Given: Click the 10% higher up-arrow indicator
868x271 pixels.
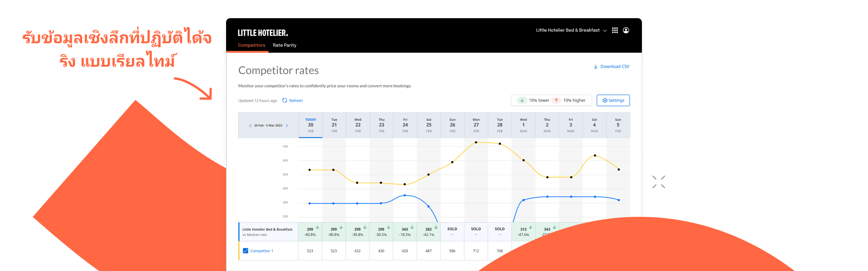Looking at the screenshot, I should tap(556, 100).
